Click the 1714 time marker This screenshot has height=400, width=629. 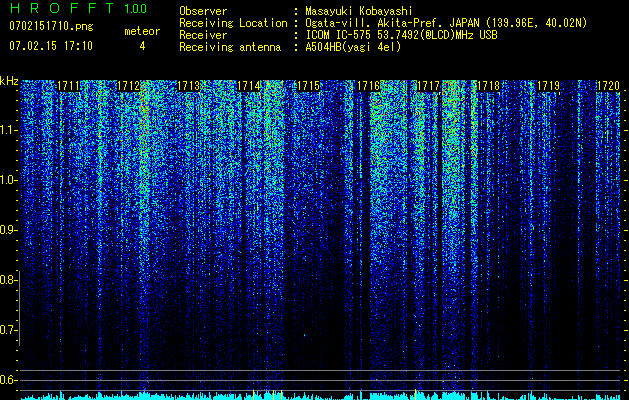pyautogui.click(x=248, y=86)
